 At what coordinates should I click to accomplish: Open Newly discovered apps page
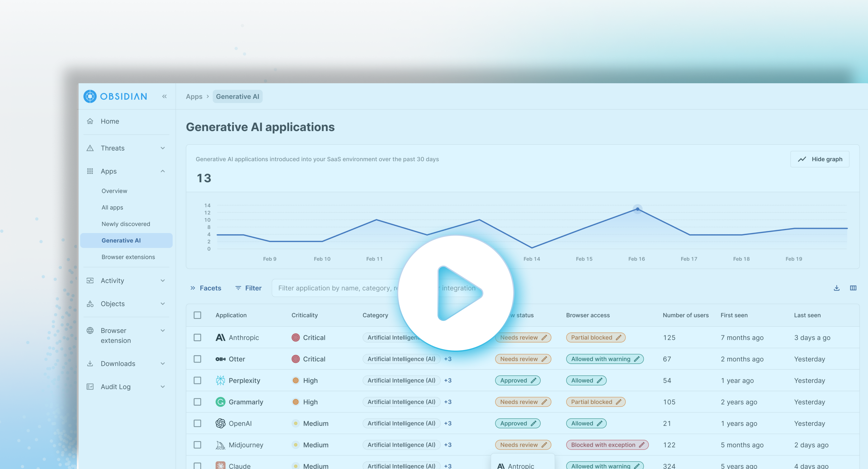126,224
